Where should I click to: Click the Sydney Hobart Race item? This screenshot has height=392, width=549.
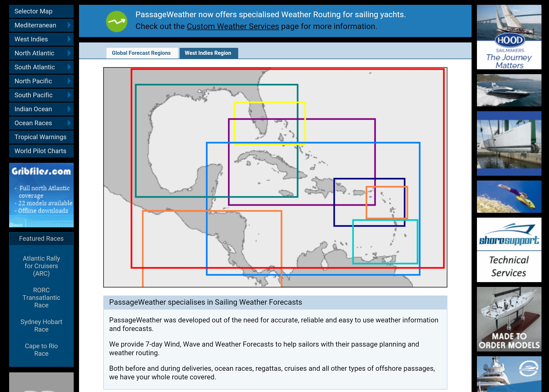coord(41,326)
